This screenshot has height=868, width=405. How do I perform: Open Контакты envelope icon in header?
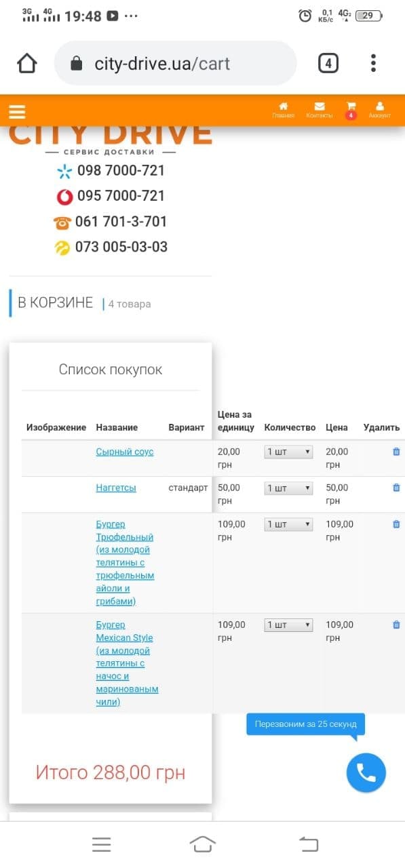tap(320, 110)
